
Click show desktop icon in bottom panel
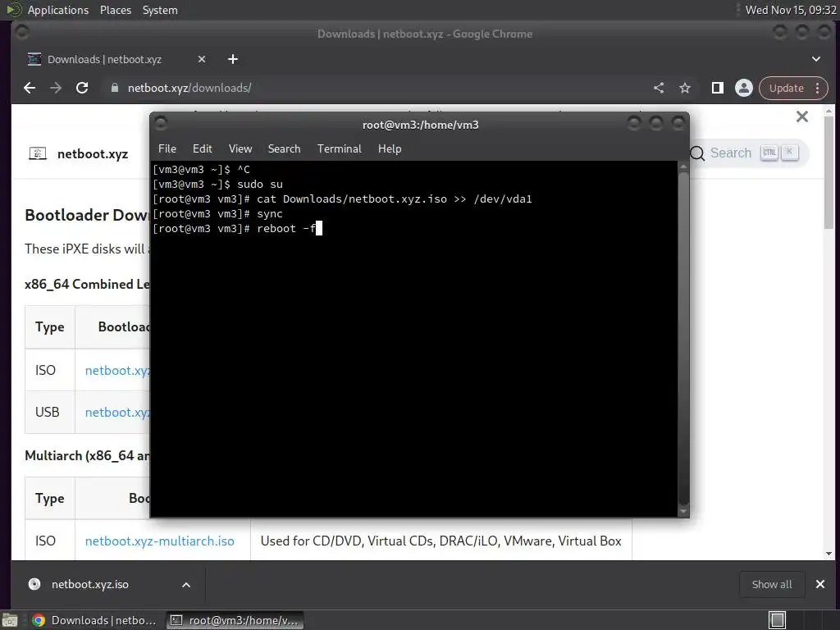pos(10,620)
